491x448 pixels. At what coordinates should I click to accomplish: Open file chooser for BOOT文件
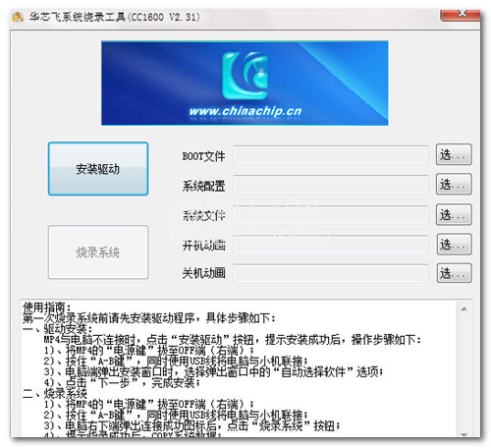coord(454,154)
